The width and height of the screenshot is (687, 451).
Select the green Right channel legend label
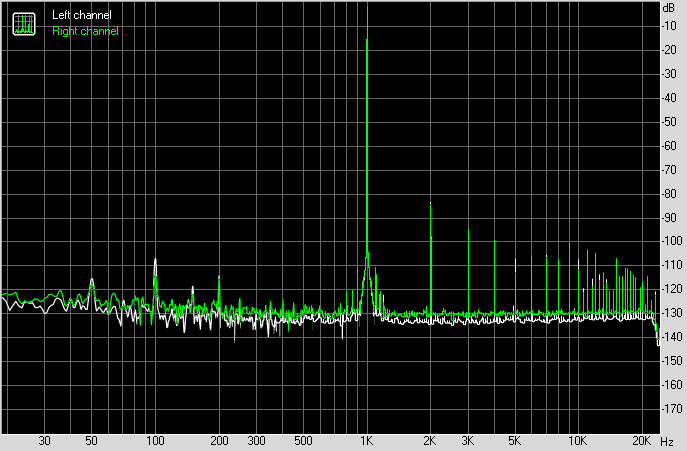point(85,31)
